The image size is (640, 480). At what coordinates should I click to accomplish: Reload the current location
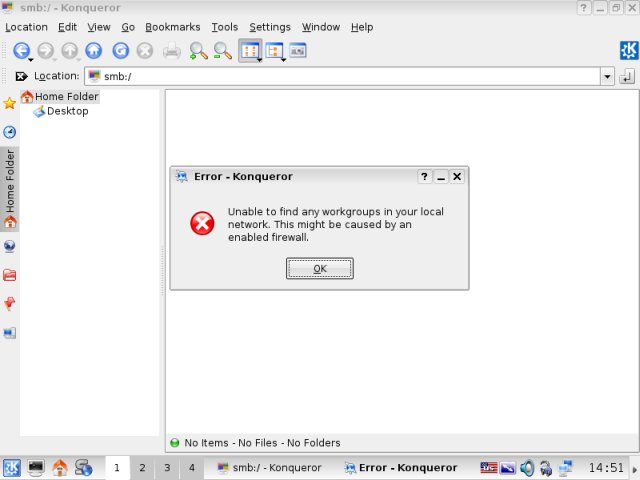121,51
